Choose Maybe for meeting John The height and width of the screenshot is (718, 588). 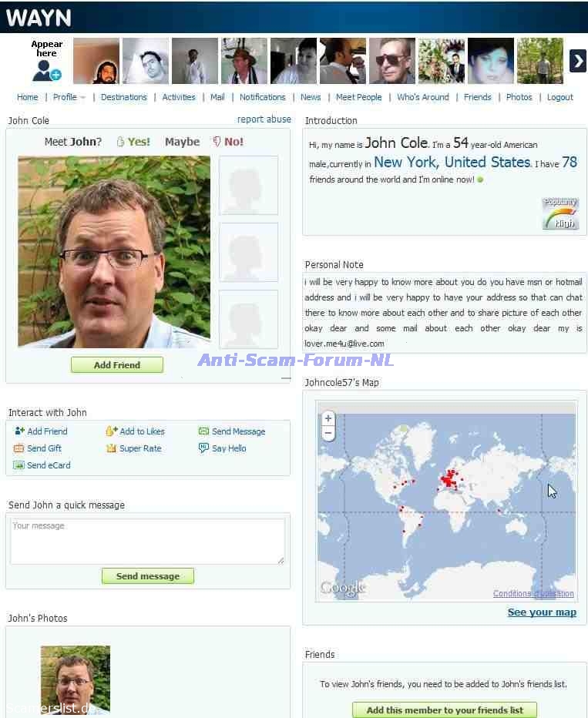point(183,142)
